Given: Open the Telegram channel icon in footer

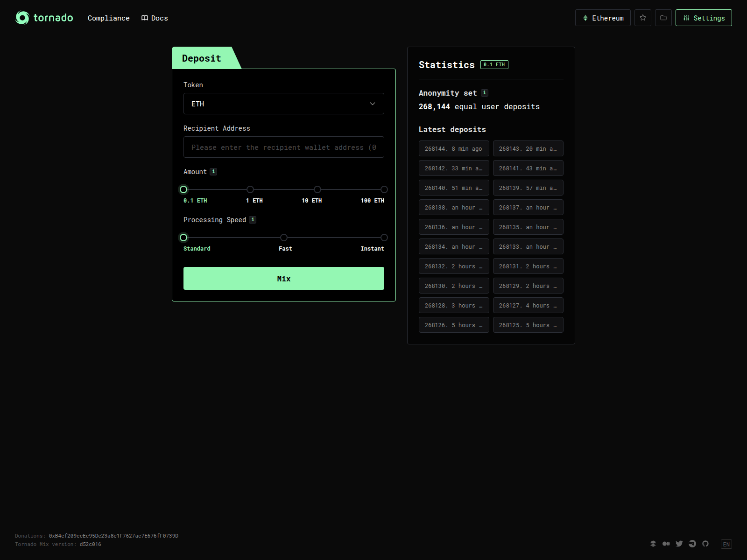Looking at the screenshot, I should tap(692, 544).
